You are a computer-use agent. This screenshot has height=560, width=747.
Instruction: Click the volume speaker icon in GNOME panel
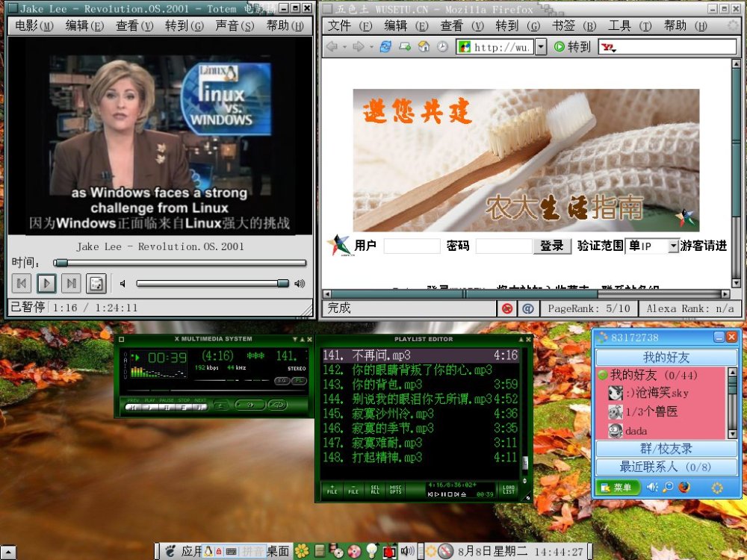407,551
